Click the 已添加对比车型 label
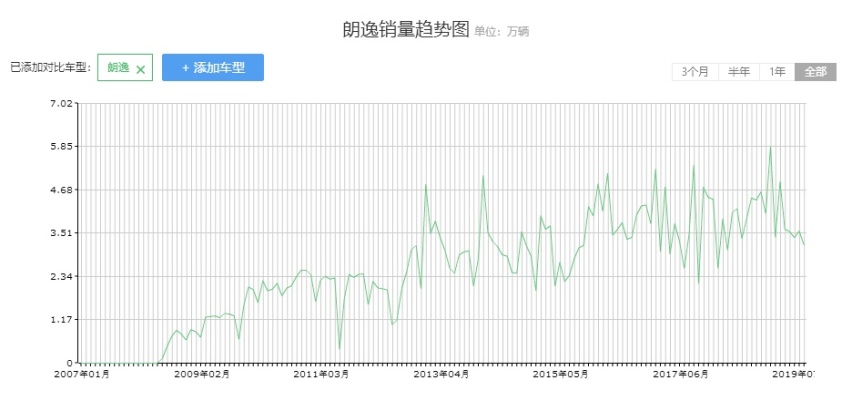The width and height of the screenshot is (852, 401). pyautogui.click(x=51, y=68)
